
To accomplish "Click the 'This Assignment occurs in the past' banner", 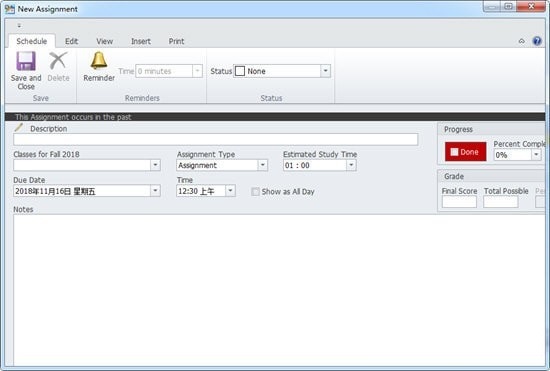I will [x=275, y=117].
